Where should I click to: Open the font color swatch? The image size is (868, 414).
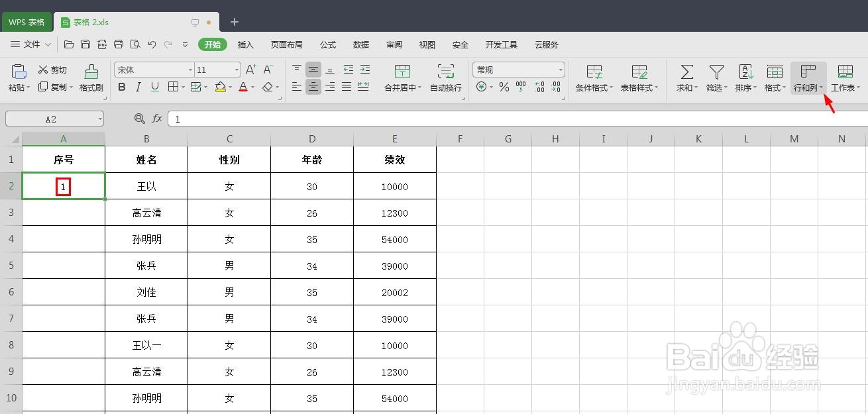[243, 87]
